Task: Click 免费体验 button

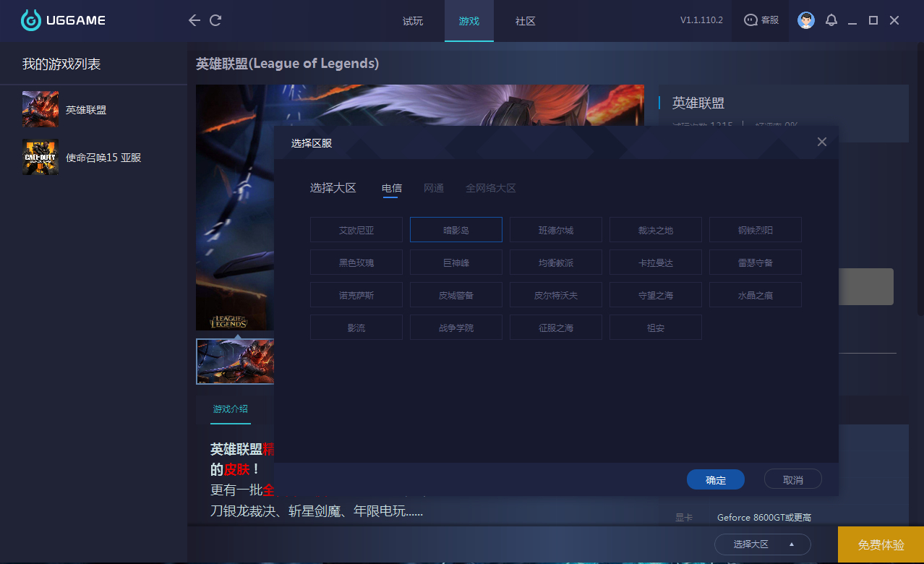Action: (881, 545)
